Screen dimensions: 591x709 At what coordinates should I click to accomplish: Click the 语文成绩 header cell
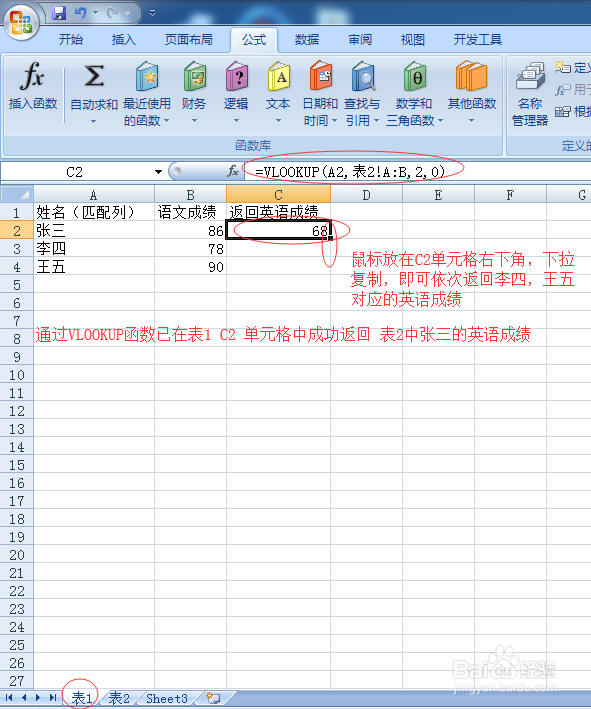point(190,212)
